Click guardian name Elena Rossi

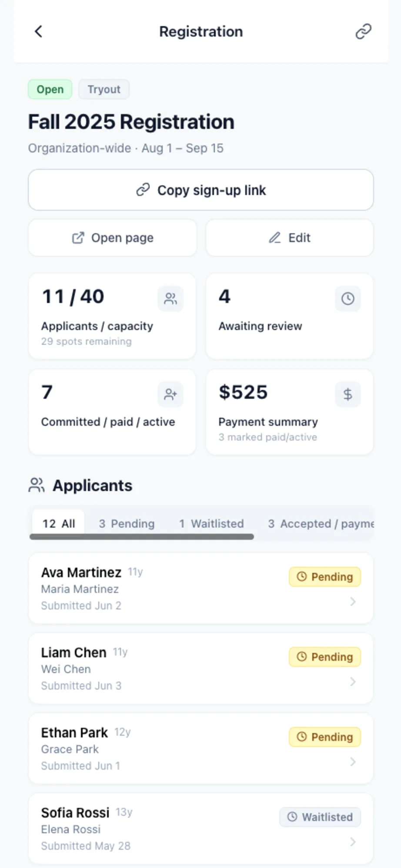click(71, 829)
